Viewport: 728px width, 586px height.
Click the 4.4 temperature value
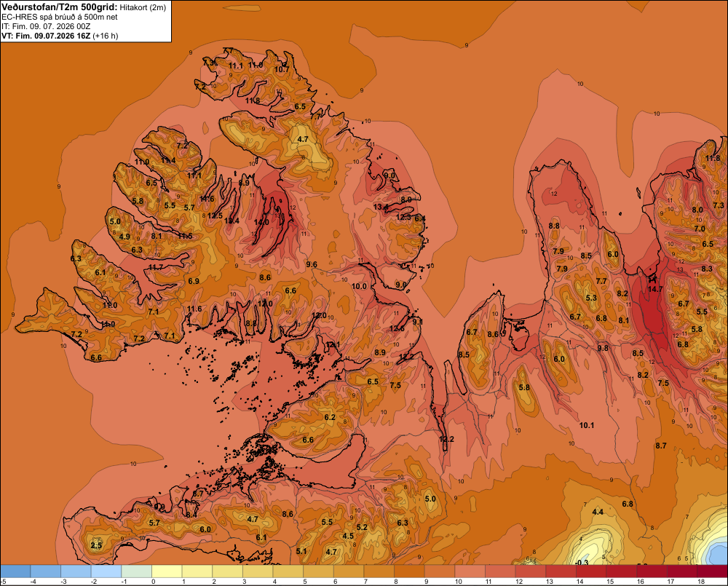598,512
